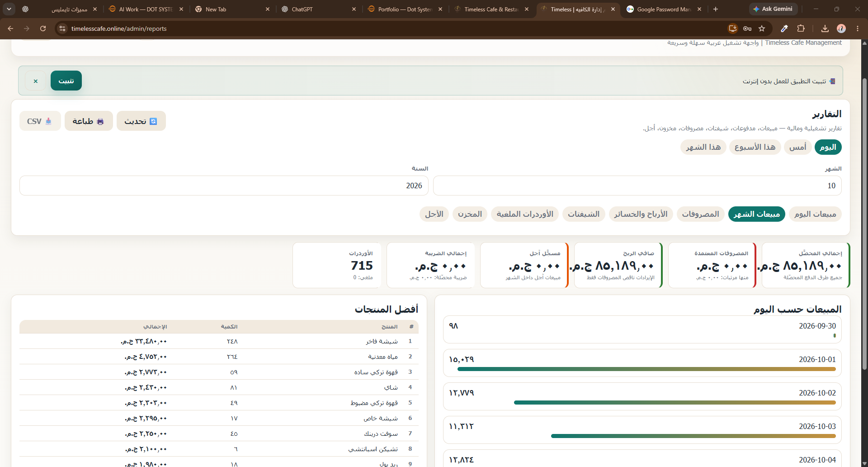Open the year field showing 2026
This screenshot has width=868, height=467.
coord(224,186)
